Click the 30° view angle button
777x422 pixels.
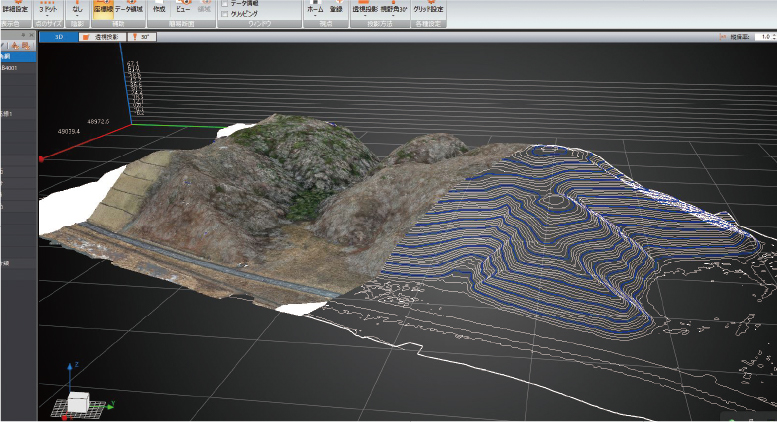[x=142, y=37]
